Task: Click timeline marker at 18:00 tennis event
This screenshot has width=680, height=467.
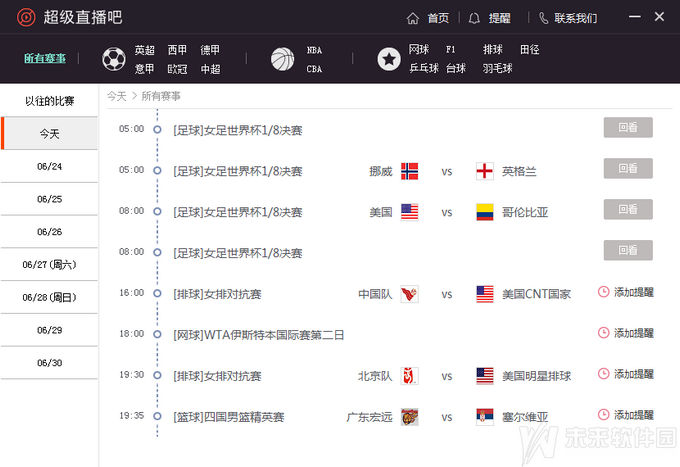Action: click(157, 334)
